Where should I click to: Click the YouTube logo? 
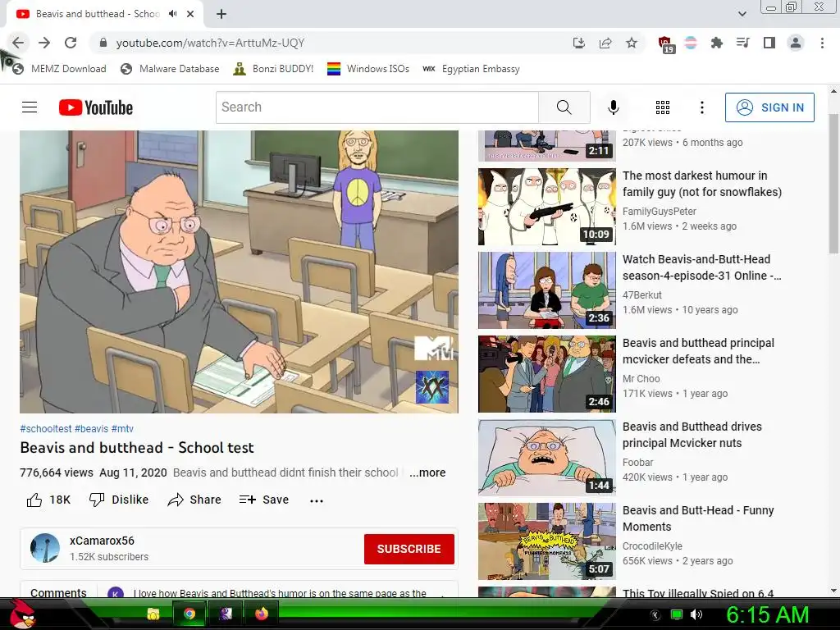point(96,107)
